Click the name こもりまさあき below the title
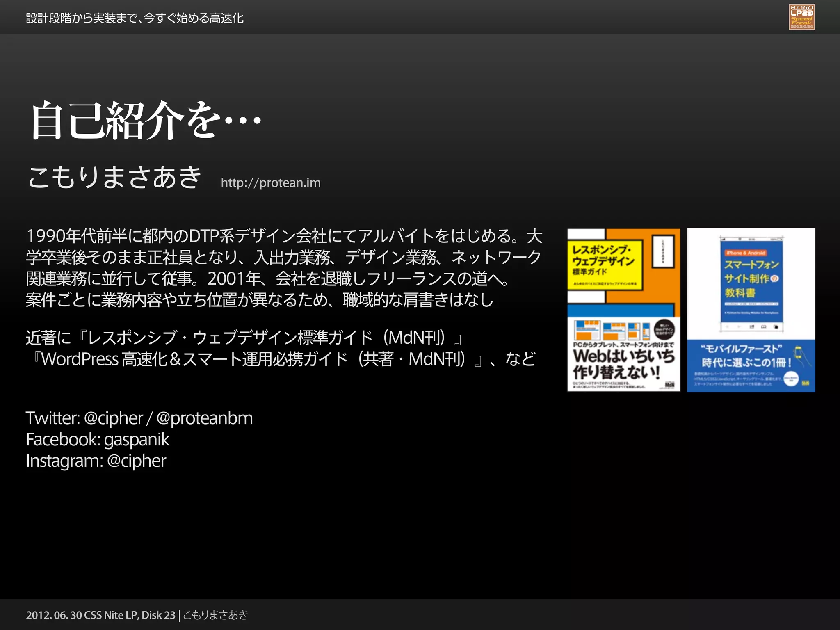Image resolution: width=840 pixels, height=630 pixels. tap(114, 178)
